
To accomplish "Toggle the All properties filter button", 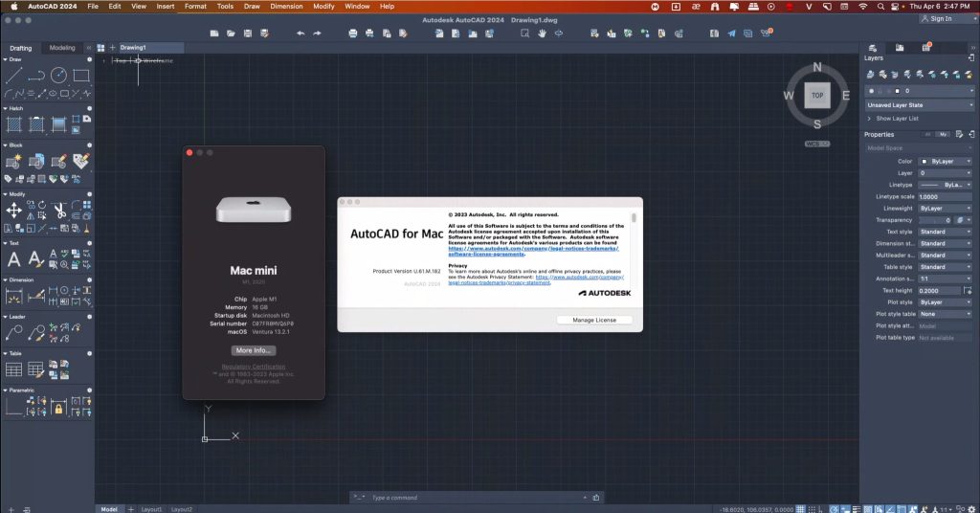I will (x=927, y=135).
